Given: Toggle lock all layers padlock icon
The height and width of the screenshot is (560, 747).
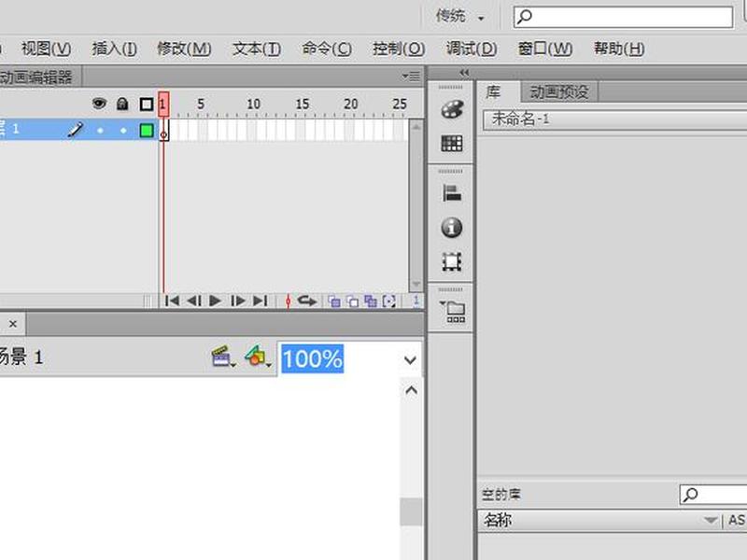Looking at the screenshot, I should coord(122,104).
